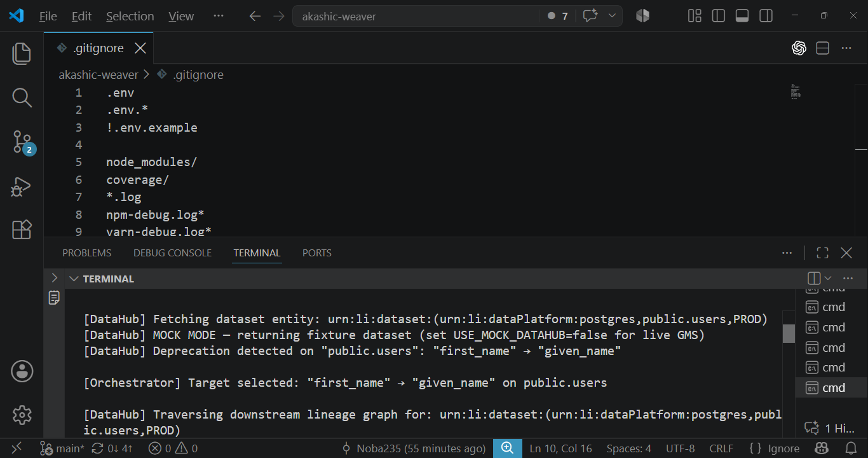Open the Explorer view in activity bar
Screen dimensions: 868x458
(22, 53)
